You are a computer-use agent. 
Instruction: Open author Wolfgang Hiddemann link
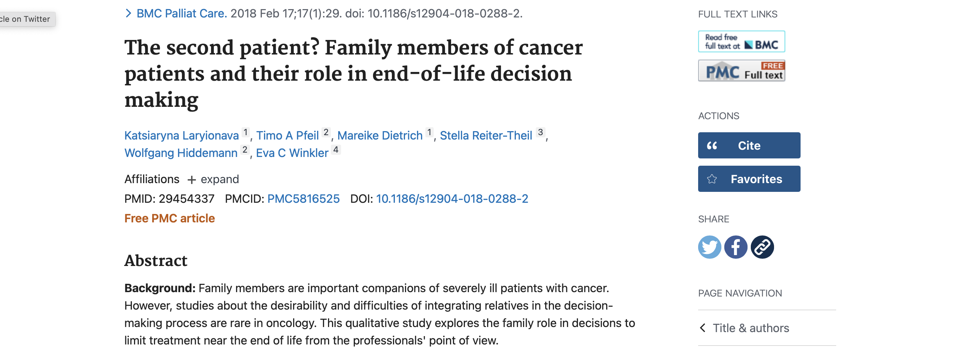pyautogui.click(x=181, y=153)
